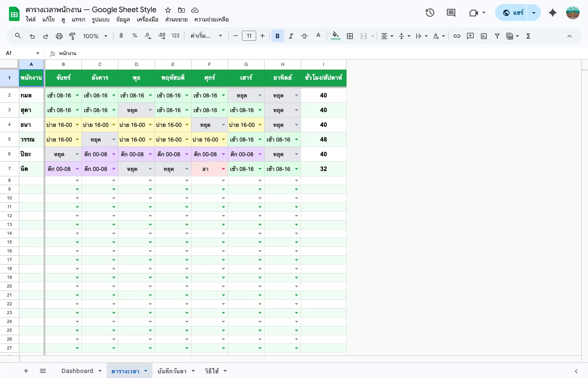Viewport: 588px width, 378px height.
Task: Create a filter with the filter icon
Action: (x=497, y=36)
